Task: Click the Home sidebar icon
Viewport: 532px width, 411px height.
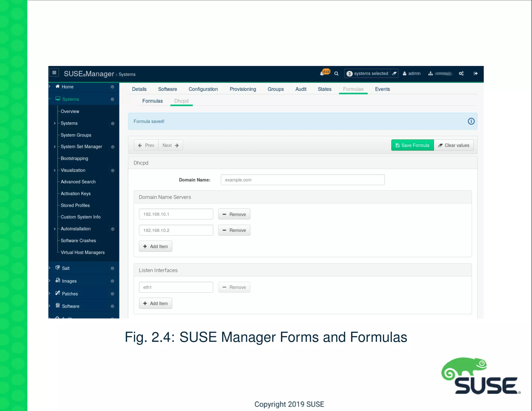Action: click(x=57, y=87)
